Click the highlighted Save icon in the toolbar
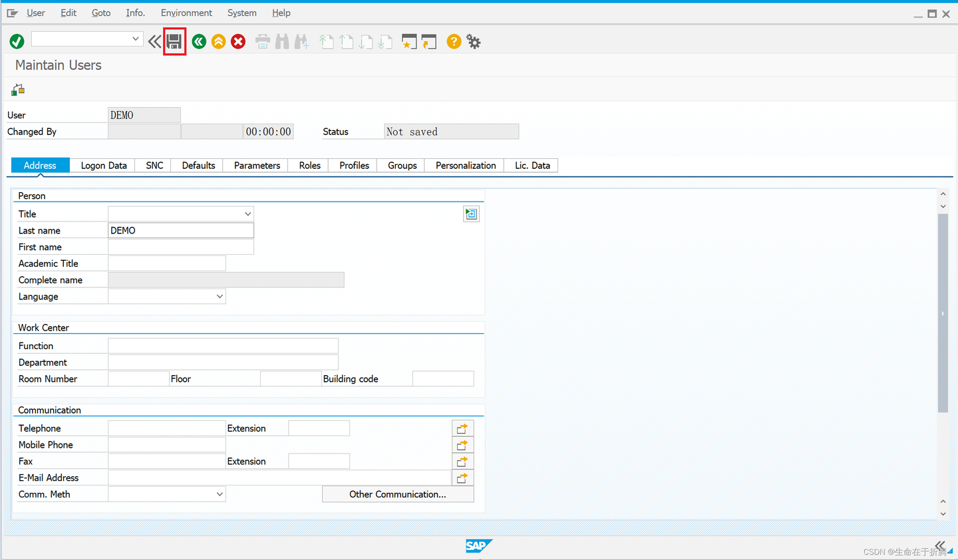The width and height of the screenshot is (958, 560). click(x=174, y=41)
